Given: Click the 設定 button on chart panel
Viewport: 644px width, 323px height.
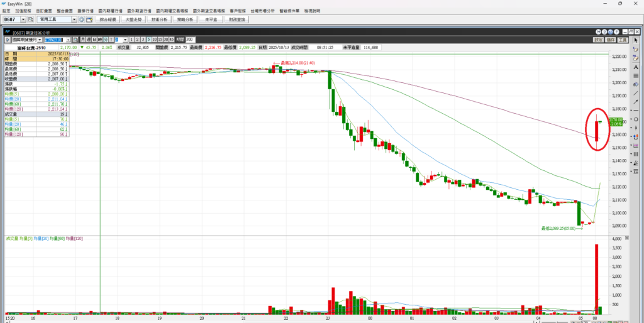Looking at the screenshot, I should click(598, 40).
